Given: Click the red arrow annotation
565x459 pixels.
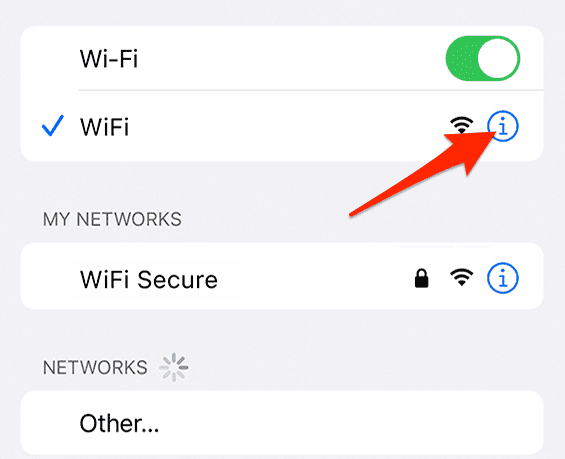Looking at the screenshot, I should 422,174.
